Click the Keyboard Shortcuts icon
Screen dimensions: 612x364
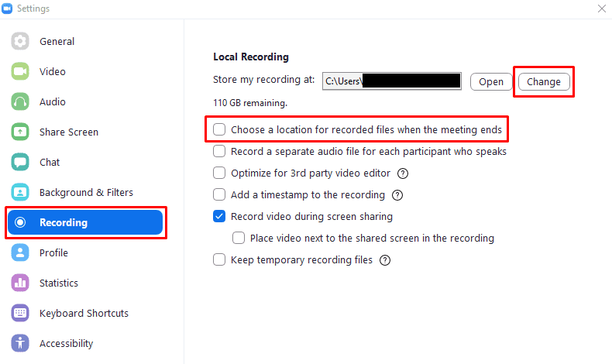pyautogui.click(x=20, y=313)
